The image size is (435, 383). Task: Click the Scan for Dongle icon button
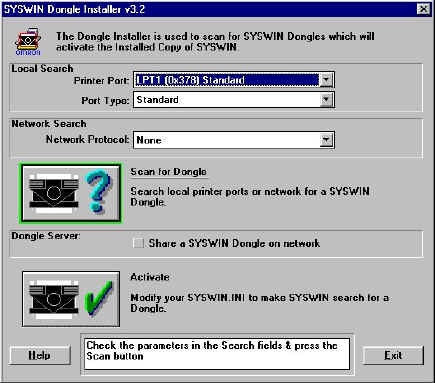71,193
